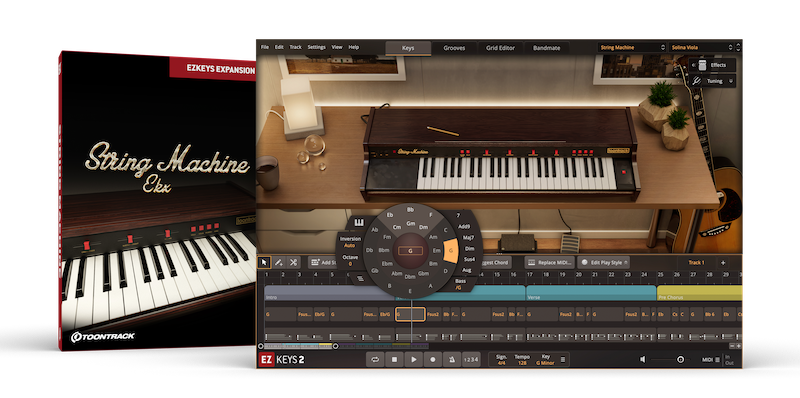Select the pencil draw tool
The width and height of the screenshot is (800, 398).
click(x=279, y=262)
